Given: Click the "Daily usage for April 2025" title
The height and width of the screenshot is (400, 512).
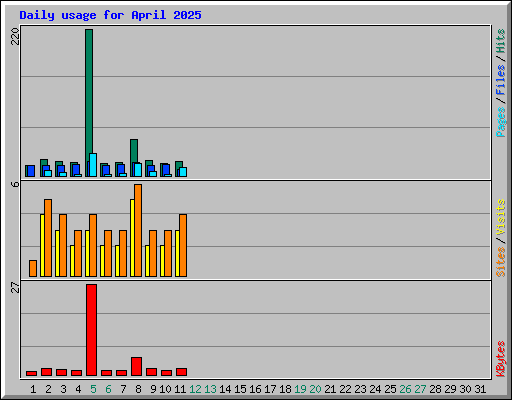Looking at the screenshot, I should pyautogui.click(x=110, y=15).
